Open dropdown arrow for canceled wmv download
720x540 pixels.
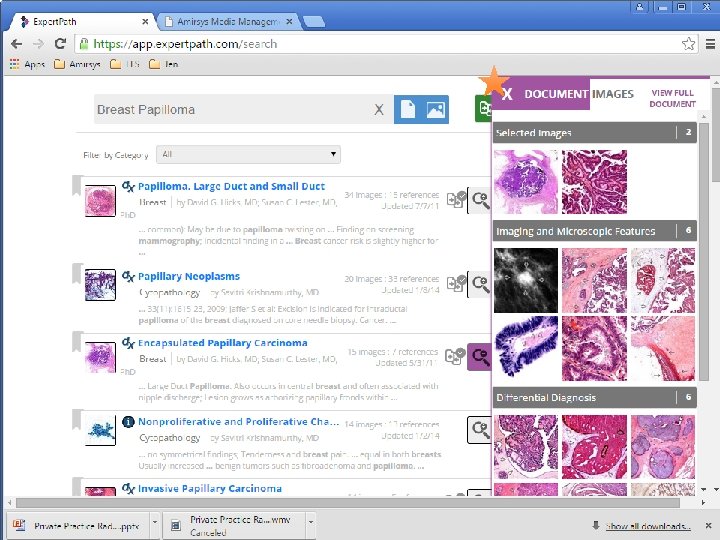311,523
